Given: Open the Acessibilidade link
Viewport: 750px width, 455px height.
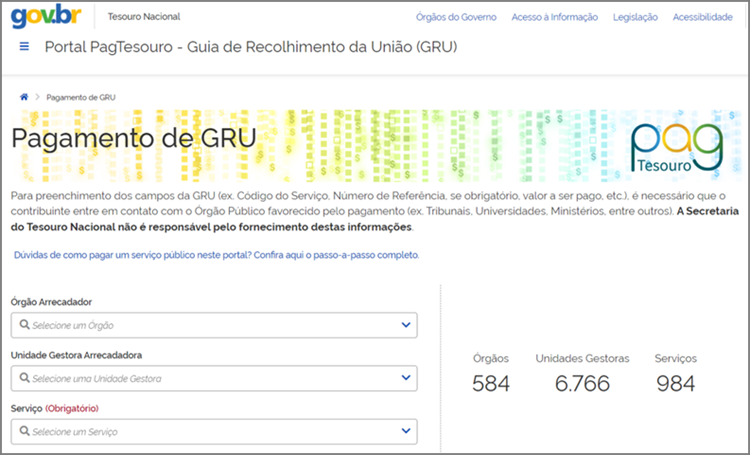Looking at the screenshot, I should point(702,17).
